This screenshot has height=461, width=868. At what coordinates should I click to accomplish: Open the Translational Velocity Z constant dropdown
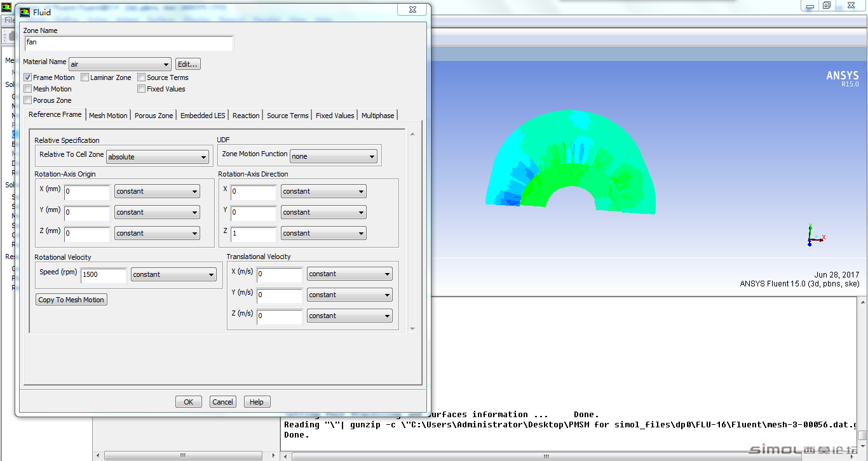point(349,316)
